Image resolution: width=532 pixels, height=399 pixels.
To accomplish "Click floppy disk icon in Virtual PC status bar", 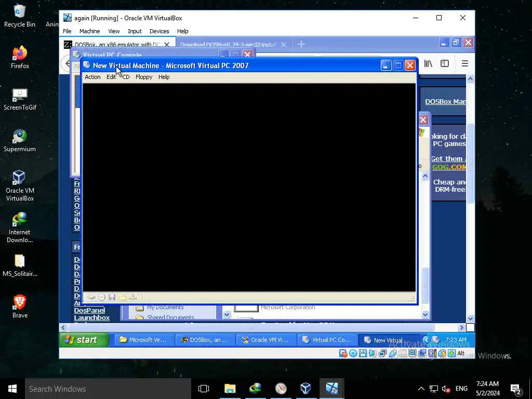I will tap(112, 298).
